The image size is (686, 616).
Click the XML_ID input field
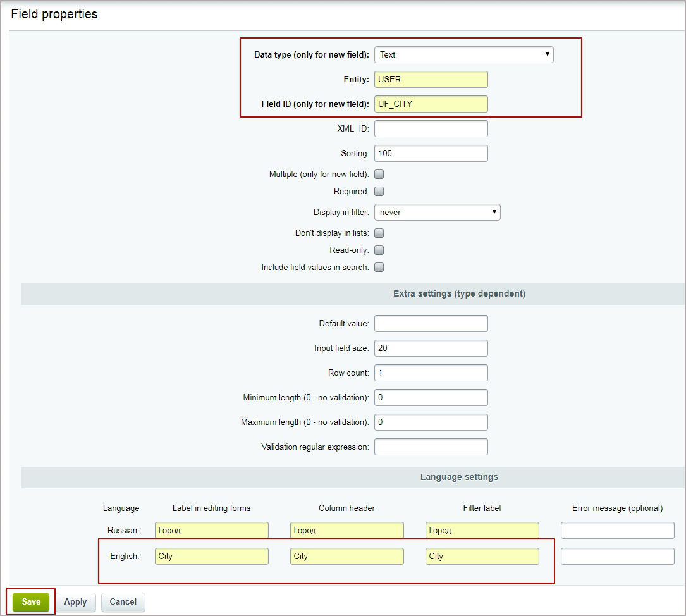coord(431,128)
